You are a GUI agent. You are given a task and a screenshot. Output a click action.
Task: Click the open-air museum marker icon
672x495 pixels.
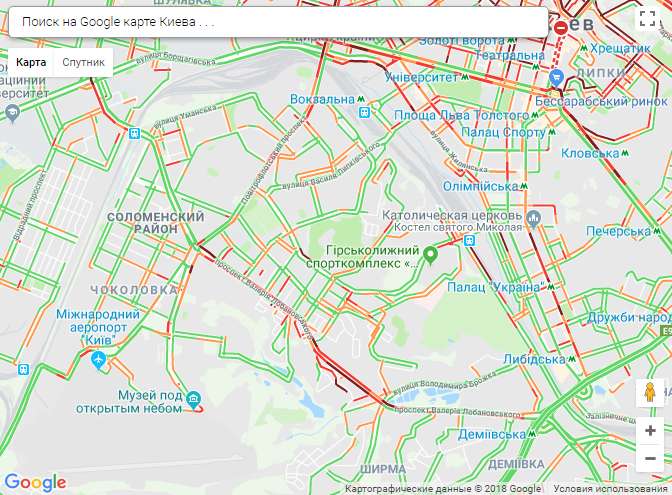pyautogui.click(x=194, y=399)
